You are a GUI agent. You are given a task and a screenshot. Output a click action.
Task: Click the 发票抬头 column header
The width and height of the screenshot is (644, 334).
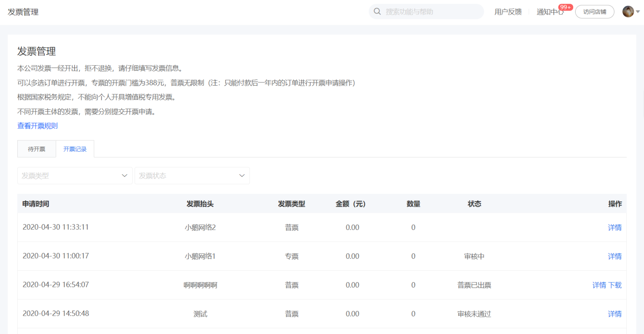pyautogui.click(x=200, y=204)
